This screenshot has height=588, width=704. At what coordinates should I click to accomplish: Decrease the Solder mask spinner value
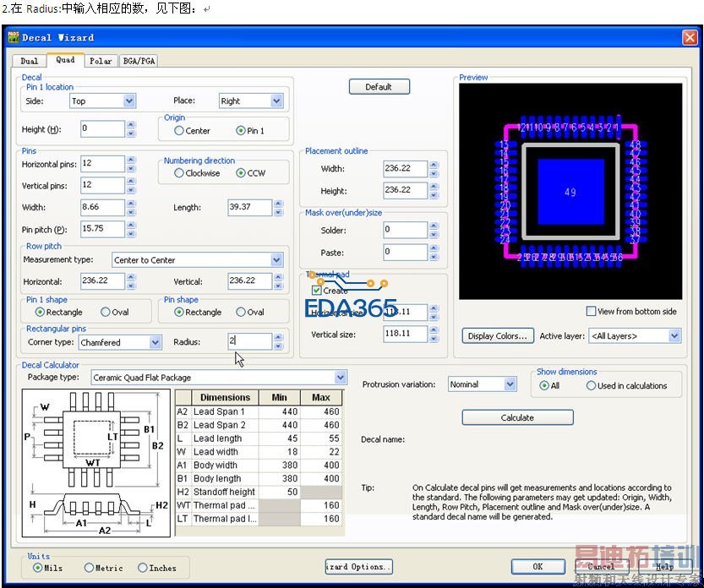(434, 233)
